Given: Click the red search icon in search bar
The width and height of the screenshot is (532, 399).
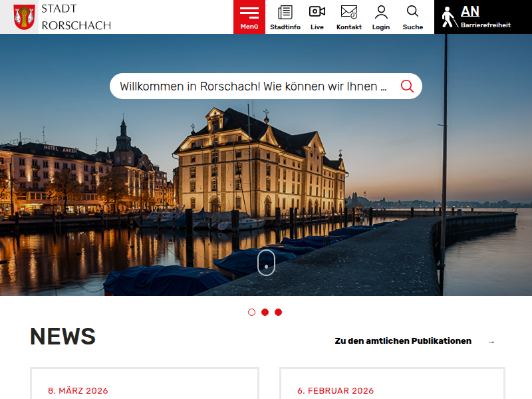Looking at the screenshot, I should [407, 86].
